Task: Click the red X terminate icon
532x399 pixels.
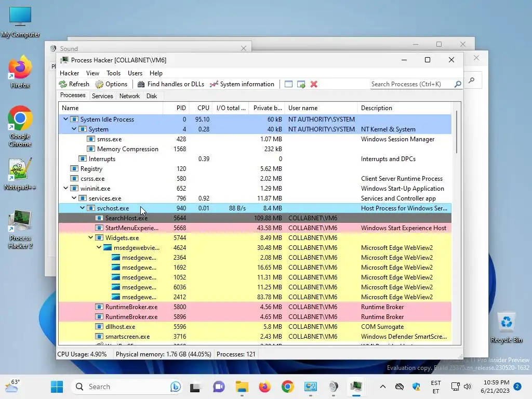Action: pos(314,84)
